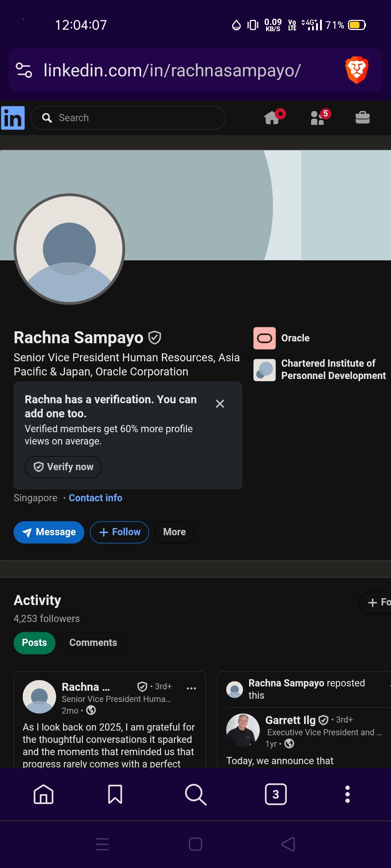
Task: Open My Network icon with badge
Action: (318, 118)
